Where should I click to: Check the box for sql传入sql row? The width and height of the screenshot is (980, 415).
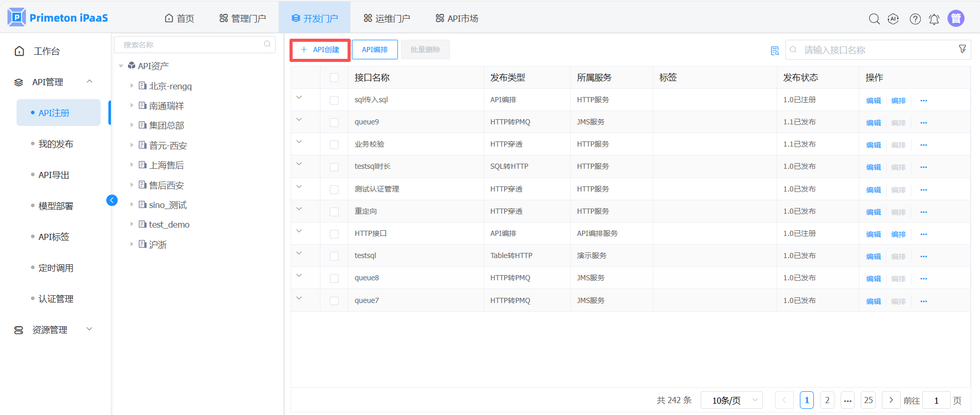[334, 100]
